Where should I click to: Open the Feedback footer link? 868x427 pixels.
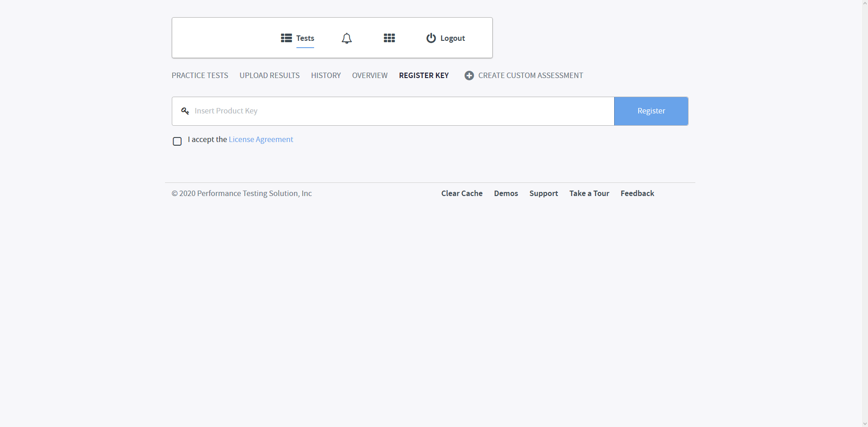click(637, 193)
